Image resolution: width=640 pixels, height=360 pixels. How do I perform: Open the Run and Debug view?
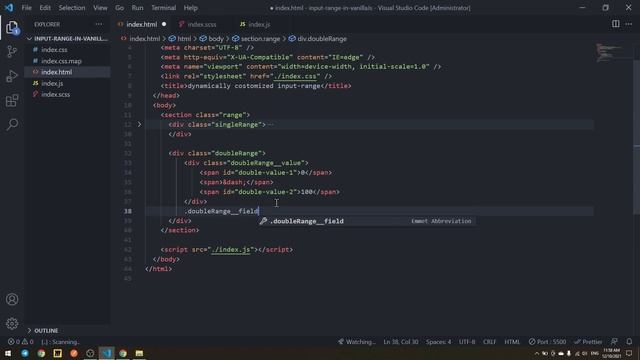coord(12,76)
